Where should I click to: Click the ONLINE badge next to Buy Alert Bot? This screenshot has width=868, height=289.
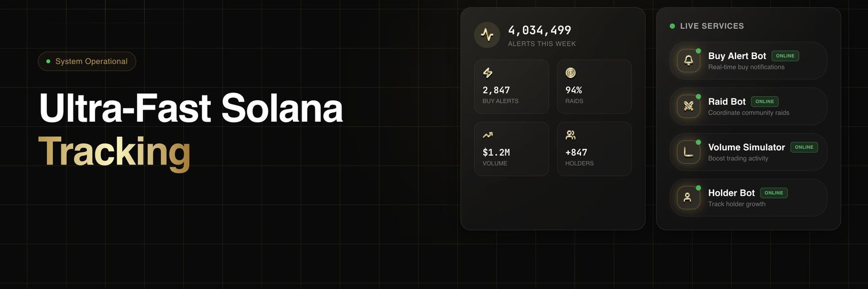pos(785,56)
